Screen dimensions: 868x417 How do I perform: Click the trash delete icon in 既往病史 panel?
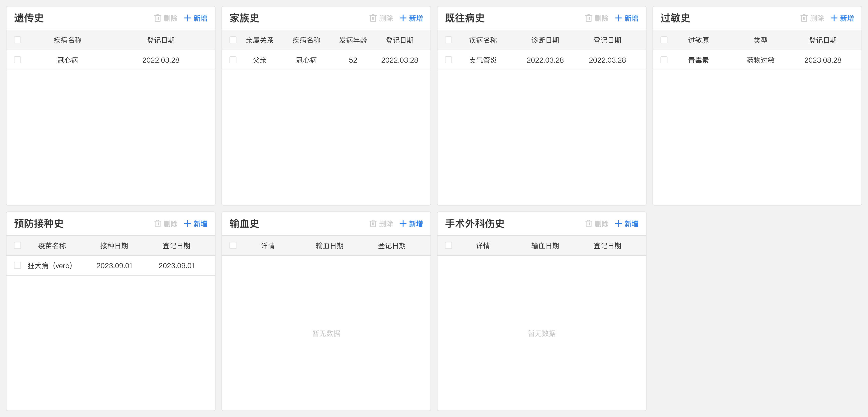(x=588, y=18)
